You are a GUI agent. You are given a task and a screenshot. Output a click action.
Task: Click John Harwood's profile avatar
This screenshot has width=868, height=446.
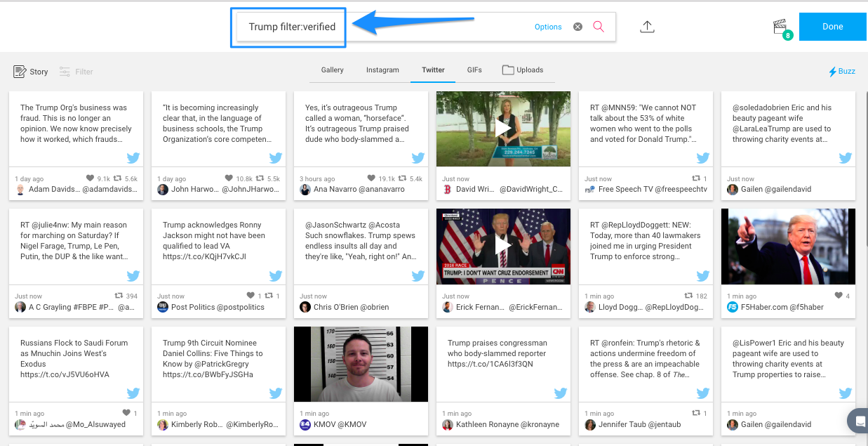(x=163, y=190)
